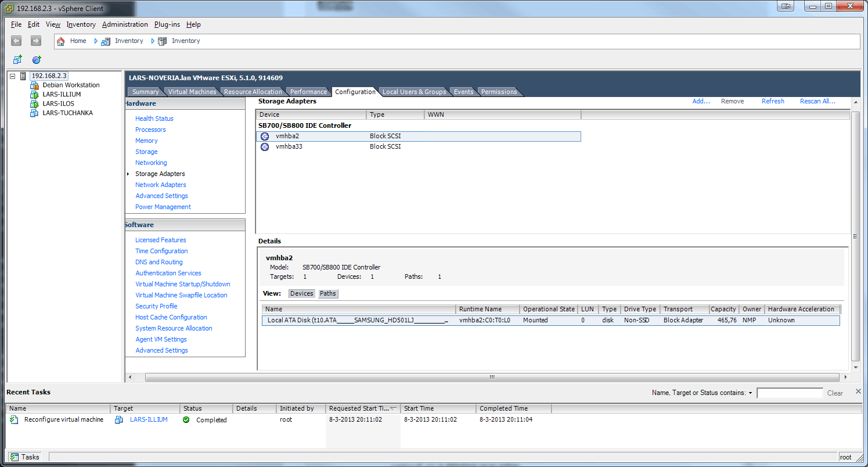The height and width of the screenshot is (467, 868).
Task: Switch to the Resource Allocation tab
Action: (x=253, y=92)
